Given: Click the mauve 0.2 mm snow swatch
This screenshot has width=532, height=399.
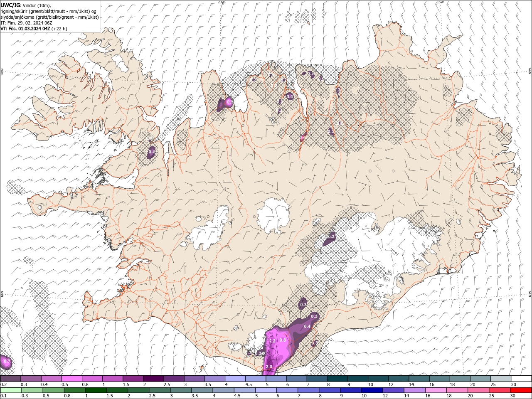Looking at the screenshot, I should [x=10, y=379].
